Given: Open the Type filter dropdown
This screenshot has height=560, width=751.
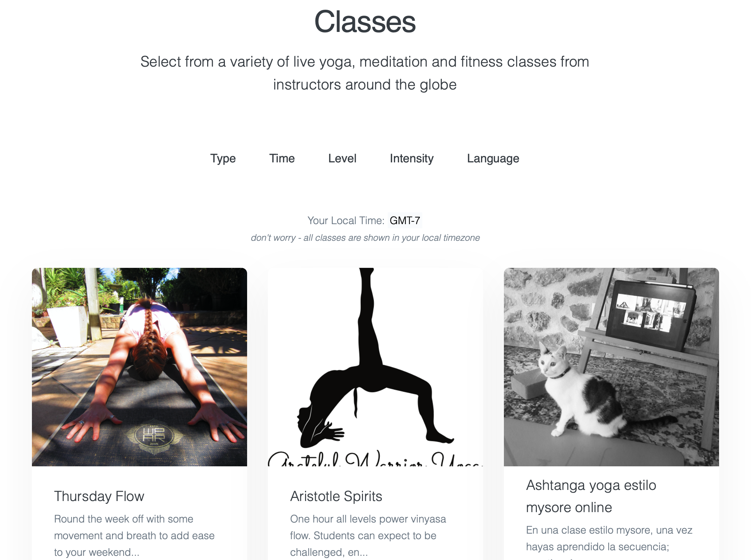Looking at the screenshot, I should click(x=223, y=159).
